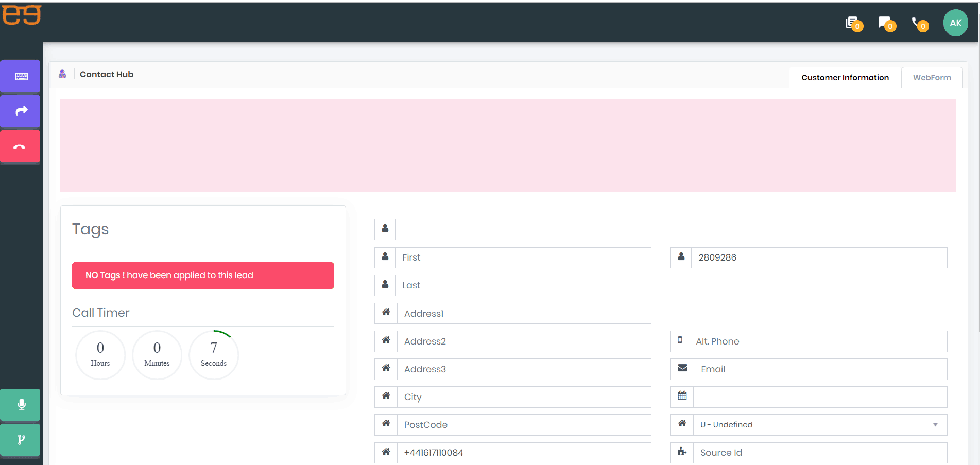Viewport: 980px width, 465px height.
Task: Click the Source Id input field
Action: [x=820, y=453]
